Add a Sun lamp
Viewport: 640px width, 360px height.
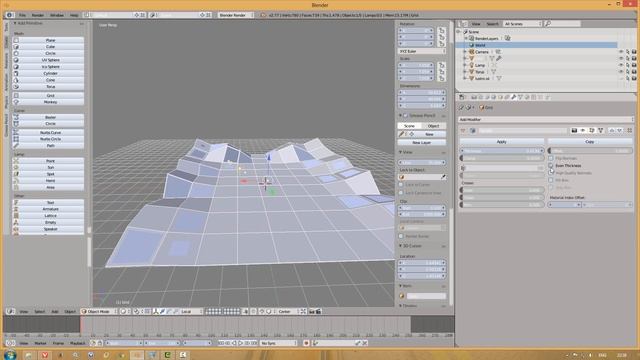click(48, 167)
